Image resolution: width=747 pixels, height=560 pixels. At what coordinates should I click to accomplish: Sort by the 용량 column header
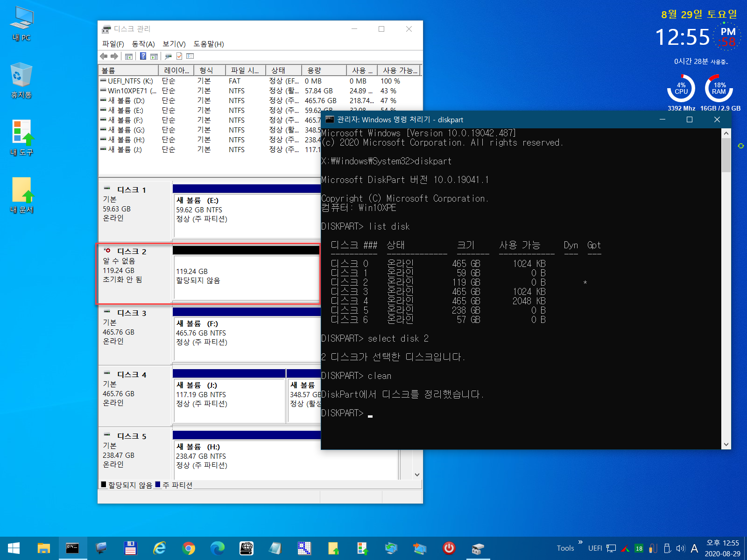coord(324,70)
